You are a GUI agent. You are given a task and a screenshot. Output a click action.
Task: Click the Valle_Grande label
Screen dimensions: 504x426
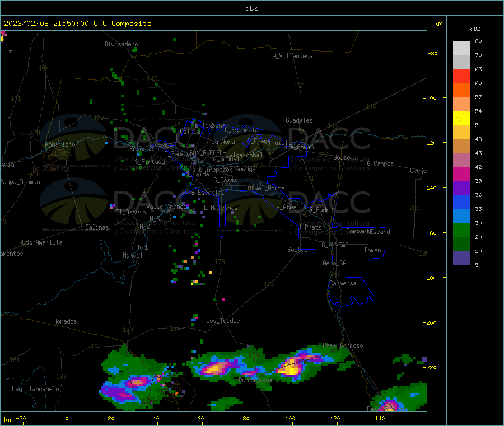166,207
